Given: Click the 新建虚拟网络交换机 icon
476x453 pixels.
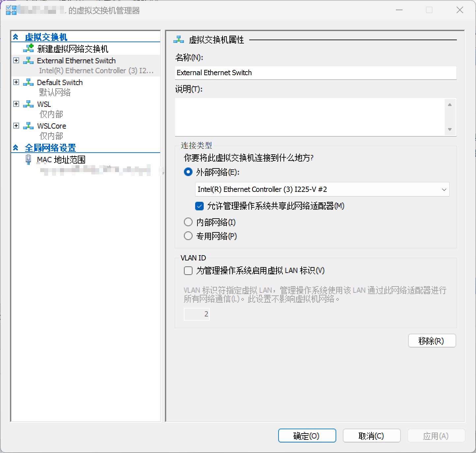Looking at the screenshot, I should (29, 48).
